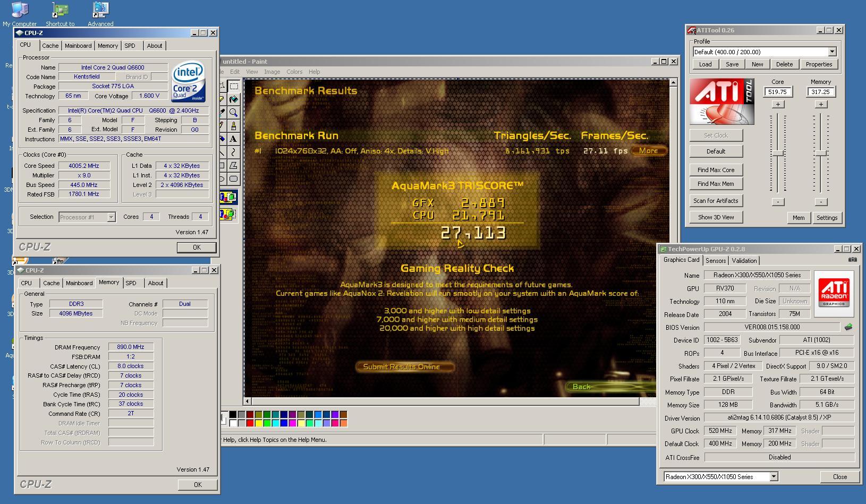
Task: Click the Core Speed value 4005.2 MHz
Action: tap(84, 166)
